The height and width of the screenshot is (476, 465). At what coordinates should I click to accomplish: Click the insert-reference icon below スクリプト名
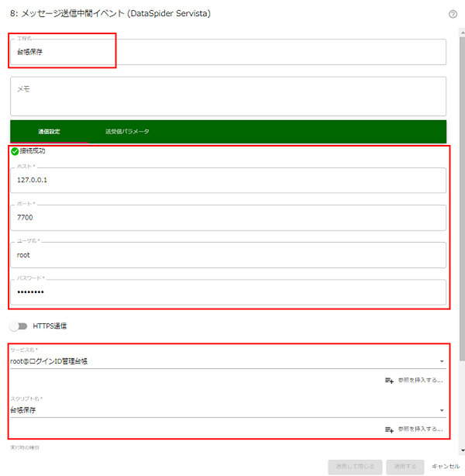pyautogui.click(x=389, y=429)
